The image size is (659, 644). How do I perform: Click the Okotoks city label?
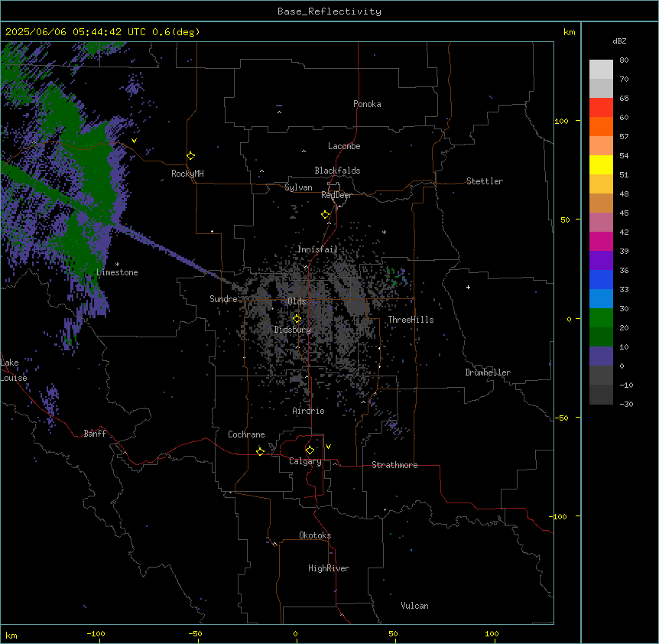315,535
